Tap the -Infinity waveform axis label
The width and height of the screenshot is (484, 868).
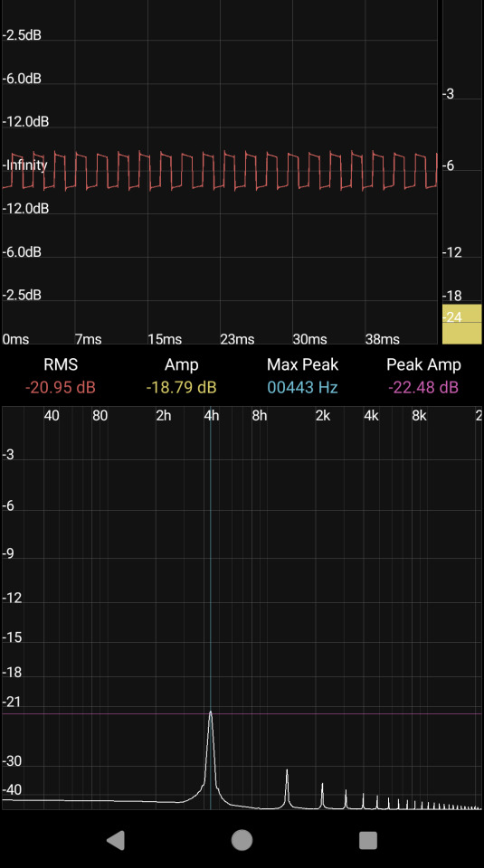point(25,165)
